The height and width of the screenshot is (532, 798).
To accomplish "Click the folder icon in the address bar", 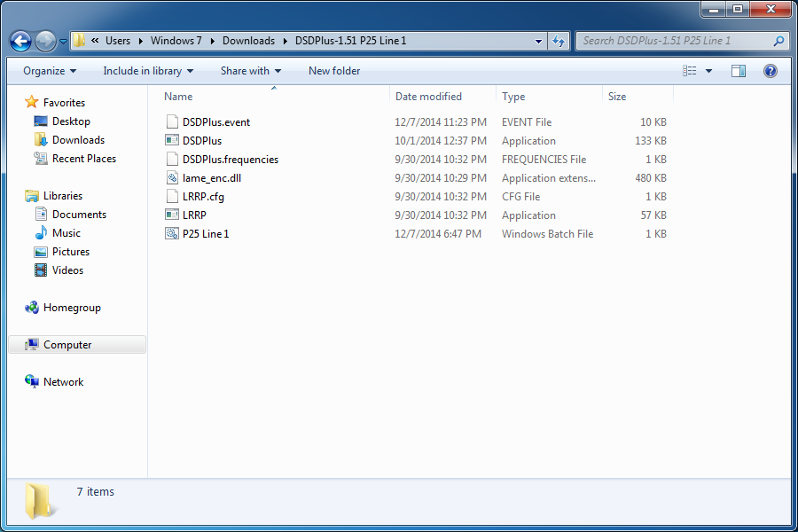I will click(x=79, y=41).
